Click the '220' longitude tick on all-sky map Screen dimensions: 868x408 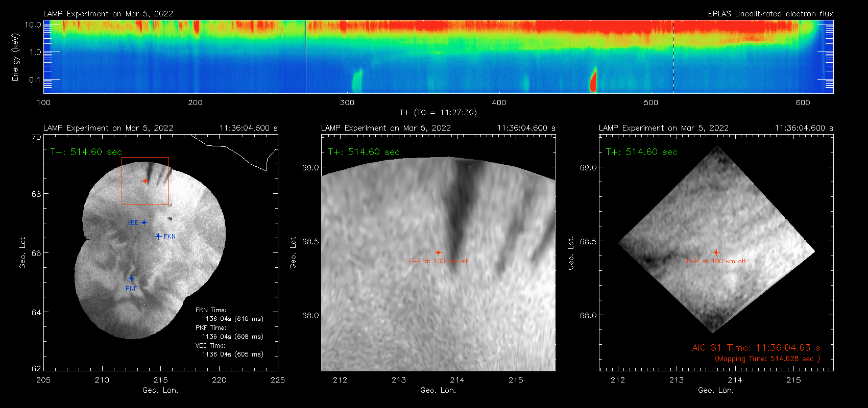coord(220,380)
